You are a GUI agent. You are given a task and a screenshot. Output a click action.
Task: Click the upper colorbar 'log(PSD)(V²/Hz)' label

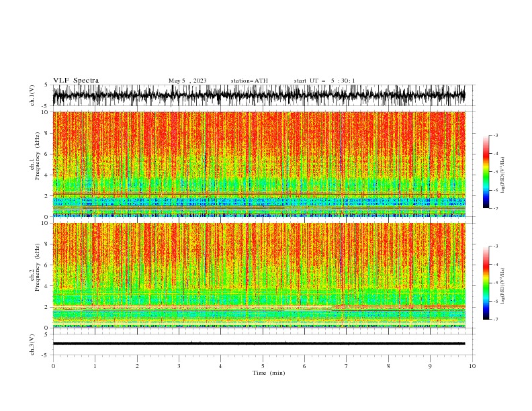tap(502, 175)
